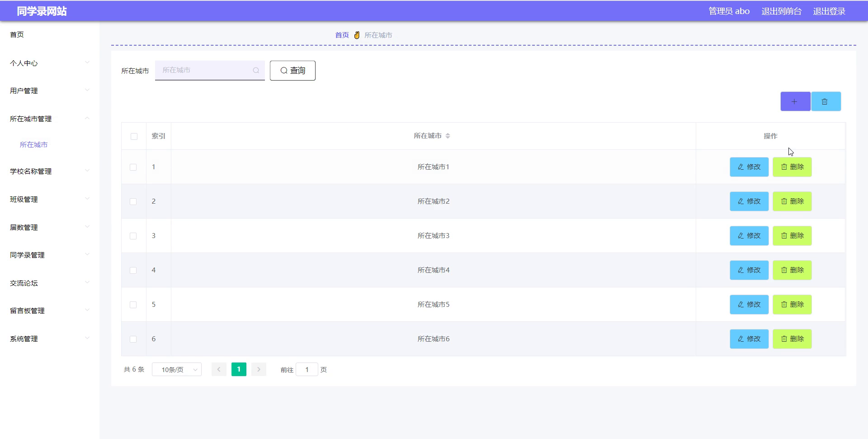Delete row 所在城市2 with 删除
The height and width of the screenshot is (439, 868).
pos(792,201)
